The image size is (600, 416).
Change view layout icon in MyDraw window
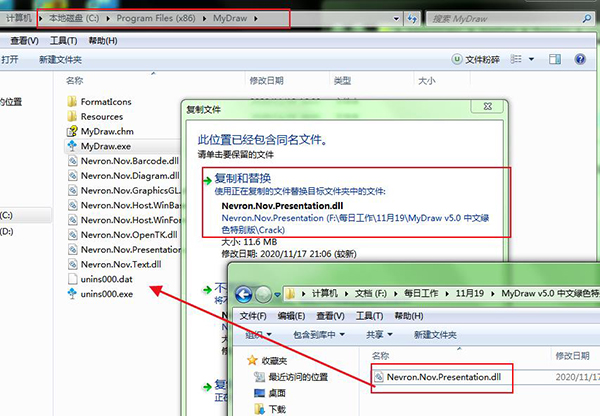[515, 59]
